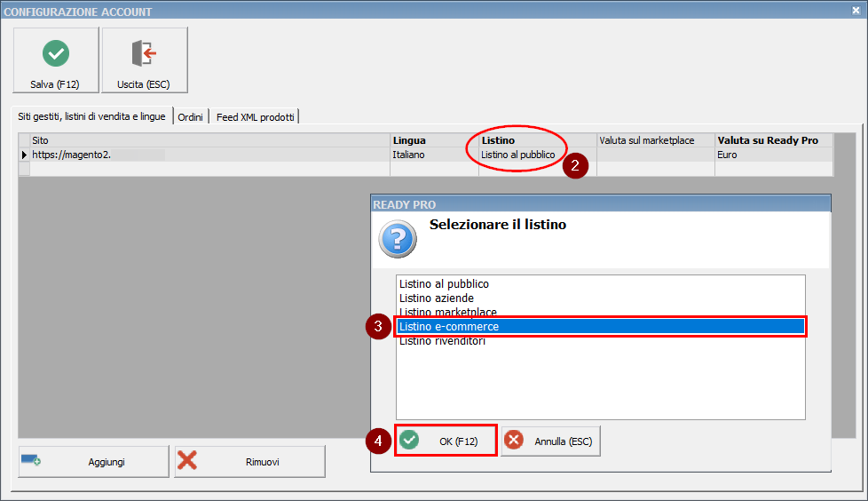Click the green check icon on OK

point(409,441)
